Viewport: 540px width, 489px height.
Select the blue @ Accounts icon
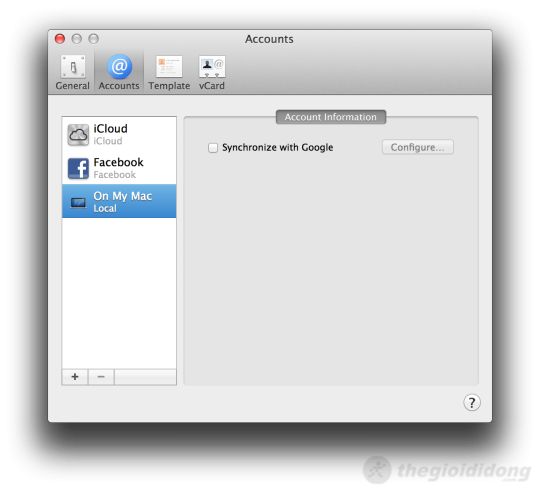(119, 66)
